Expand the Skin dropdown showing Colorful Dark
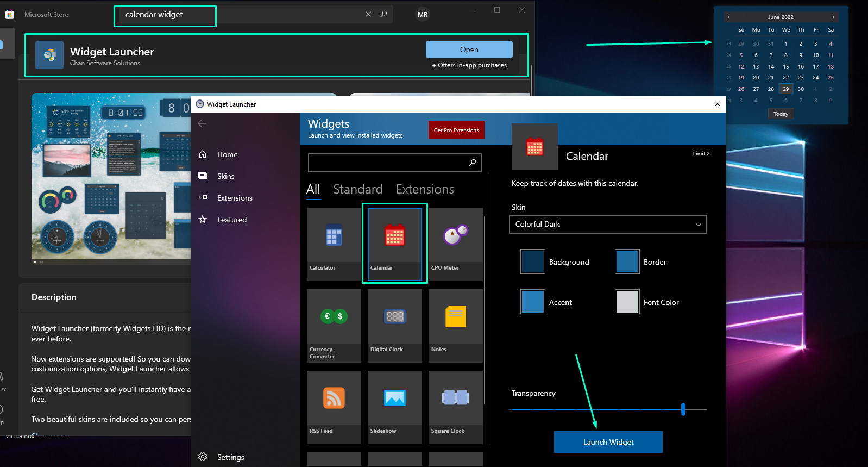The width and height of the screenshot is (868, 467). click(x=608, y=224)
